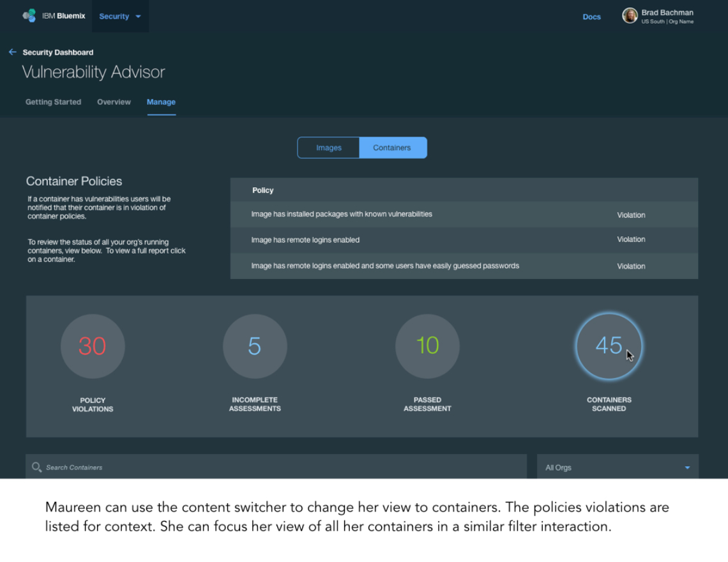
Task: Click Brad Bachman's profile avatar
Action: click(x=630, y=16)
